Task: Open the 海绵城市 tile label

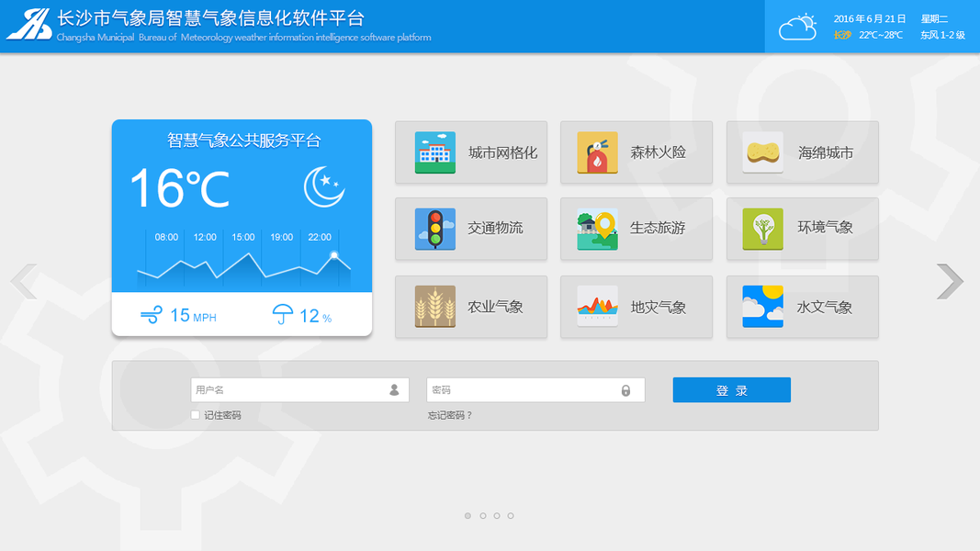Action: click(x=826, y=153)
